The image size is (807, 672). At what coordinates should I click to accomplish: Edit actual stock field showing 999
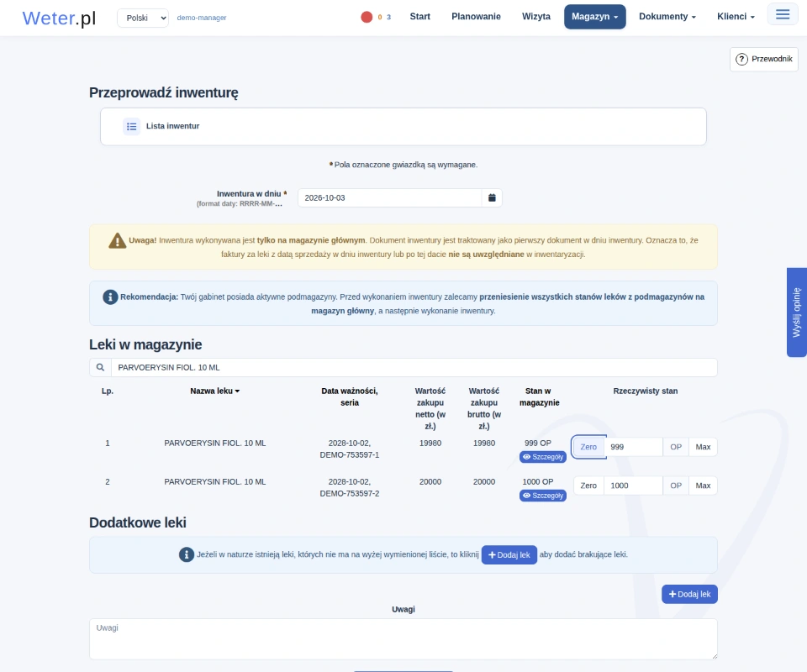(x=633, y=447)
